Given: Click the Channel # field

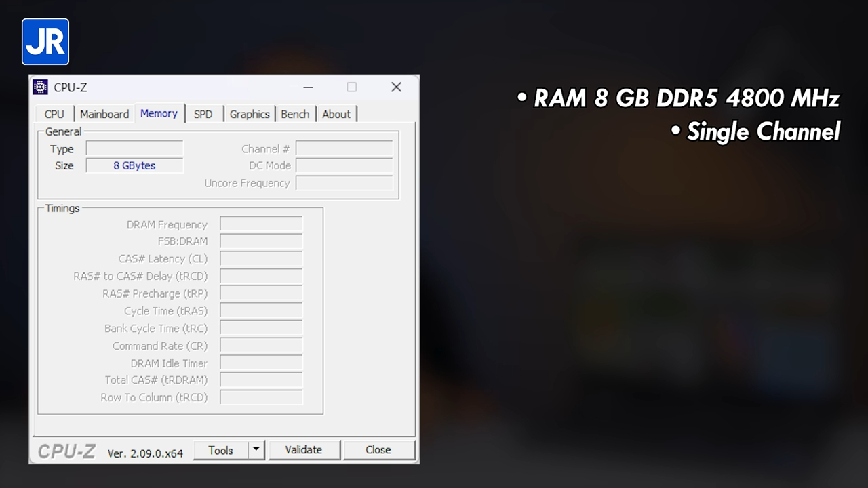Looking at the screenshot, I should 344,148.
